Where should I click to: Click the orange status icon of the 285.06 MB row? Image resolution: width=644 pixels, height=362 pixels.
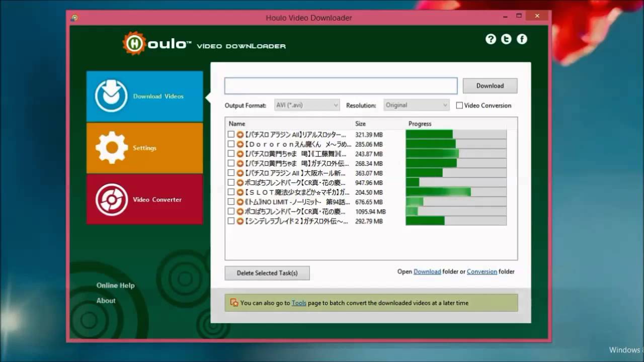coord(240,144)
